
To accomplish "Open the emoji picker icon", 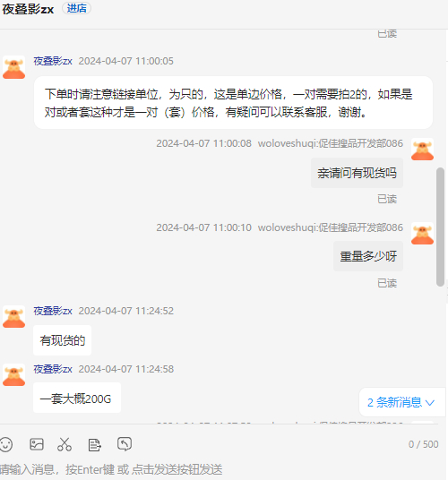I will point(6,444).
